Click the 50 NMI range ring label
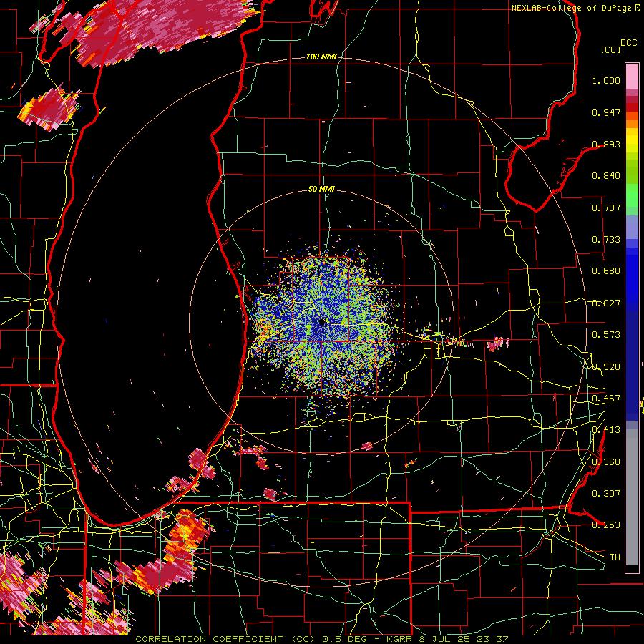Viewport: 644px width, 644px height. (321, 189)
